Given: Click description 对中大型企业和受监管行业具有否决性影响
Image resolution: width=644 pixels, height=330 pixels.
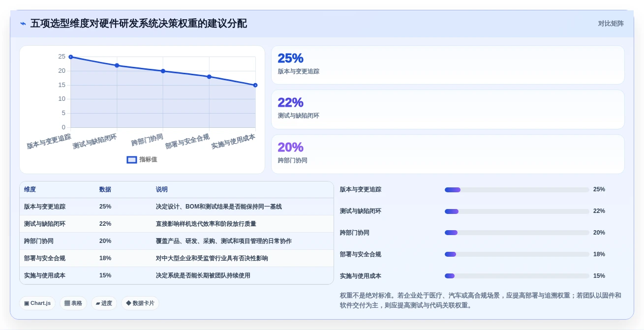Looking at the screenshot, I should pos(212,258).
